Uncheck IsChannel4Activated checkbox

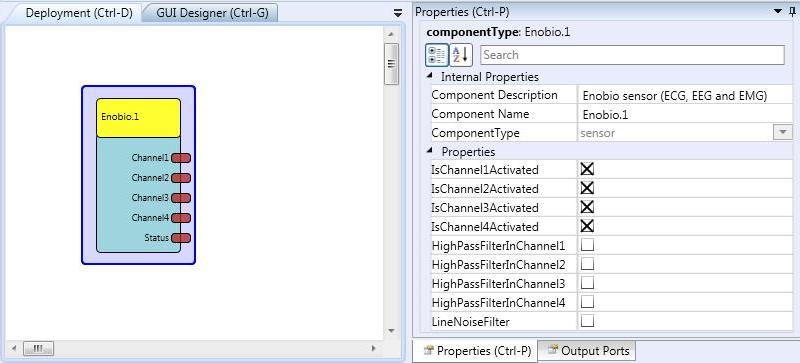[x=587, y=226]
